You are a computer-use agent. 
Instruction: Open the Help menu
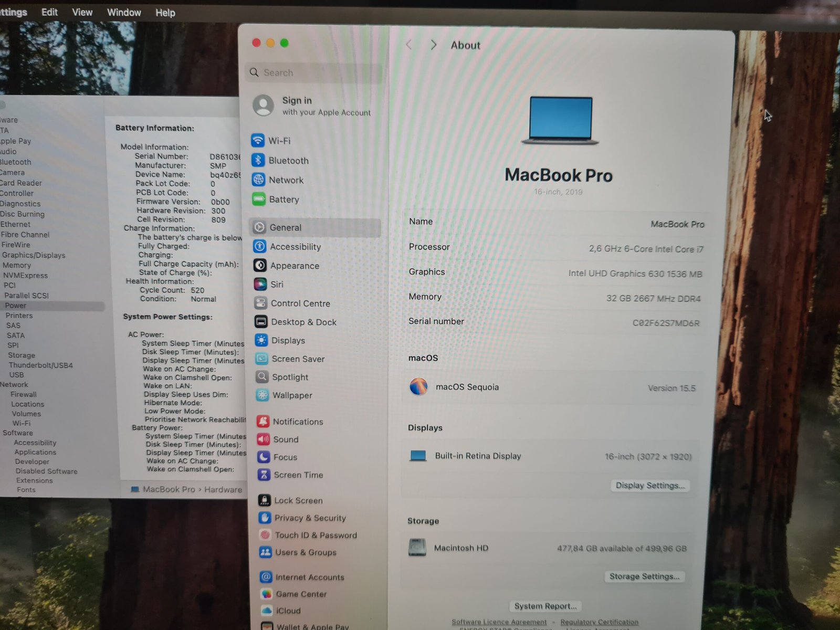(165, 13)
